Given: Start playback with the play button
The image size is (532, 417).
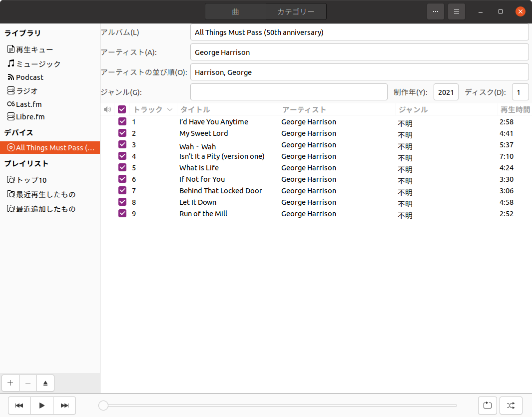Looking at the screenshot, I should (x=42, y=406).
